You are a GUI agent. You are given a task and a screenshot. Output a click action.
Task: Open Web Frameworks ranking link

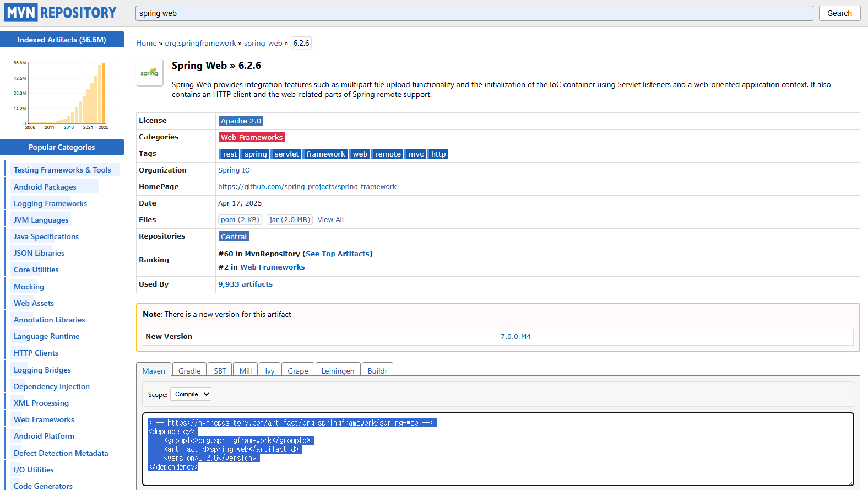273,267
